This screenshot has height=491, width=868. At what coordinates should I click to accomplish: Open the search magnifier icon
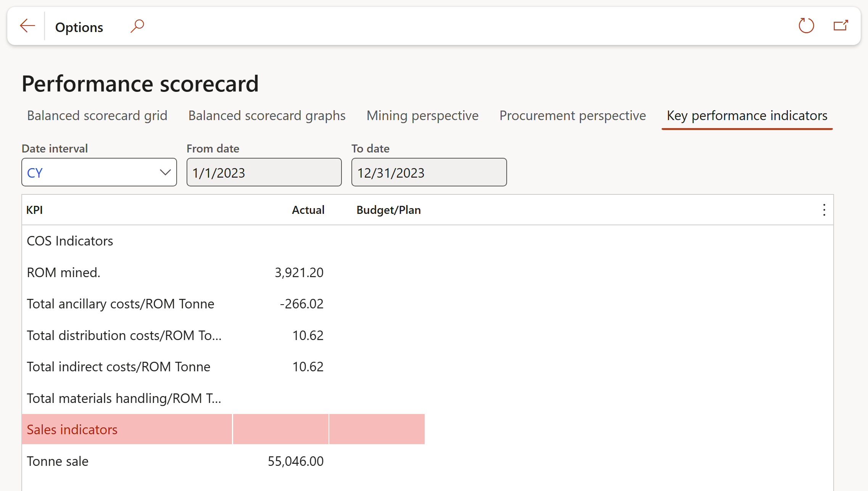pyautogui.click(x=137, y=26)
